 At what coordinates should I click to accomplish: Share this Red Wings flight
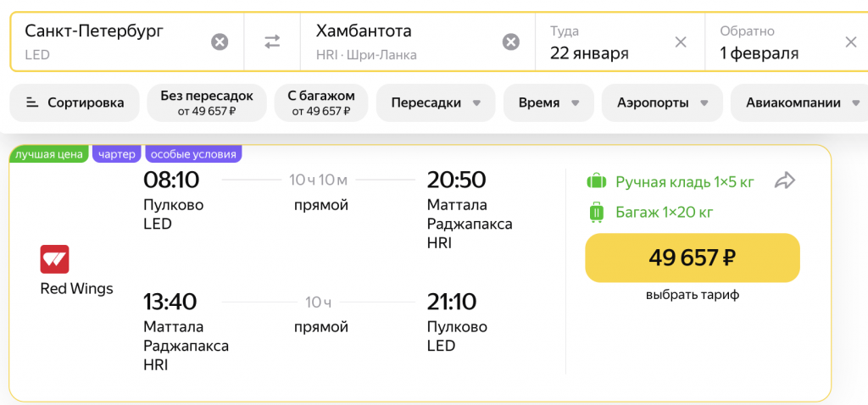click(x=786, y=180)
